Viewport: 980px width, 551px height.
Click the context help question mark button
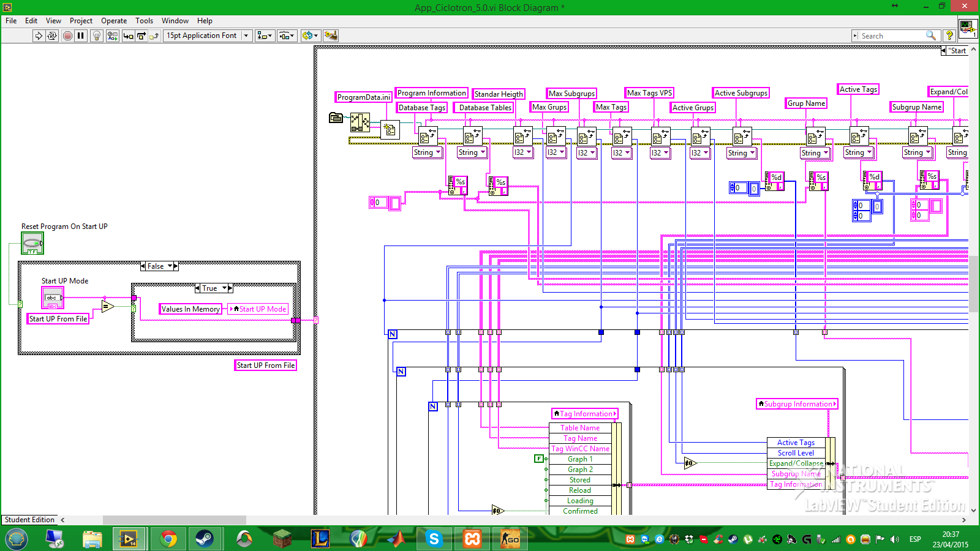949,36
